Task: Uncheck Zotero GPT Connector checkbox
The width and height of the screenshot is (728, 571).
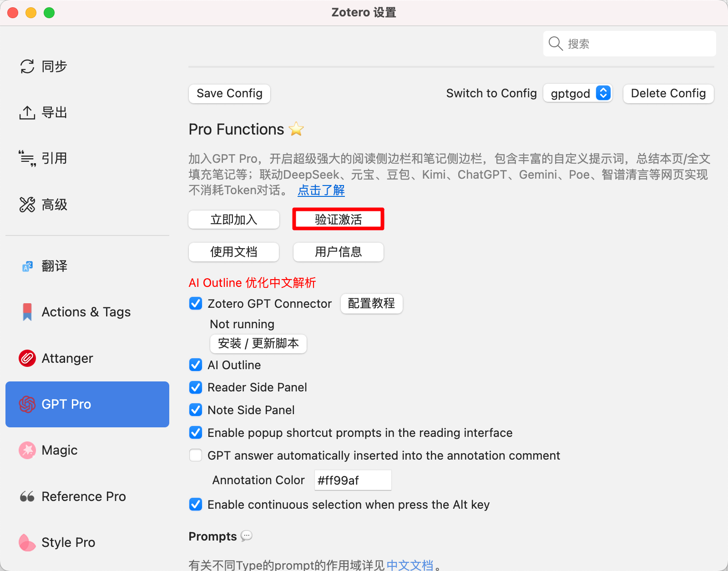Action: pos(196,303)
